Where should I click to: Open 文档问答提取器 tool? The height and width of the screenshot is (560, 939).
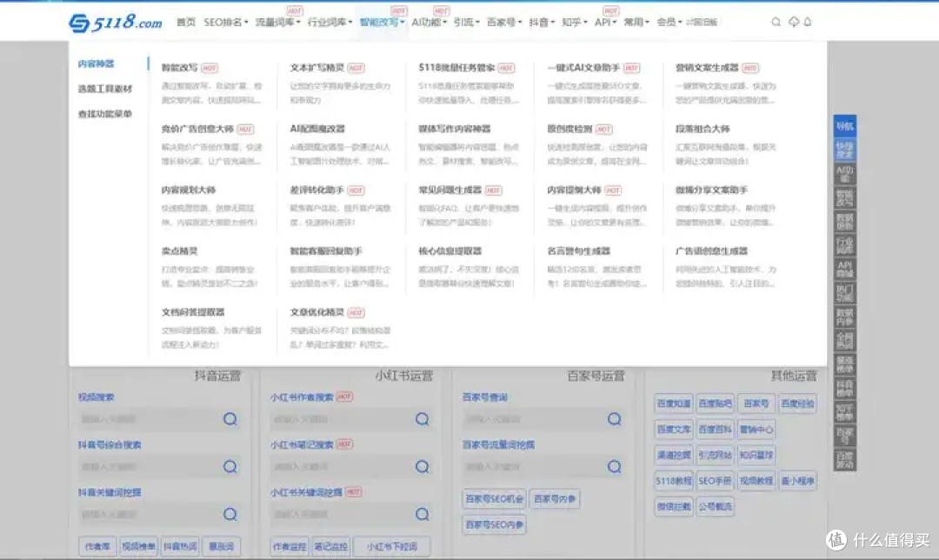pos(193,312)
